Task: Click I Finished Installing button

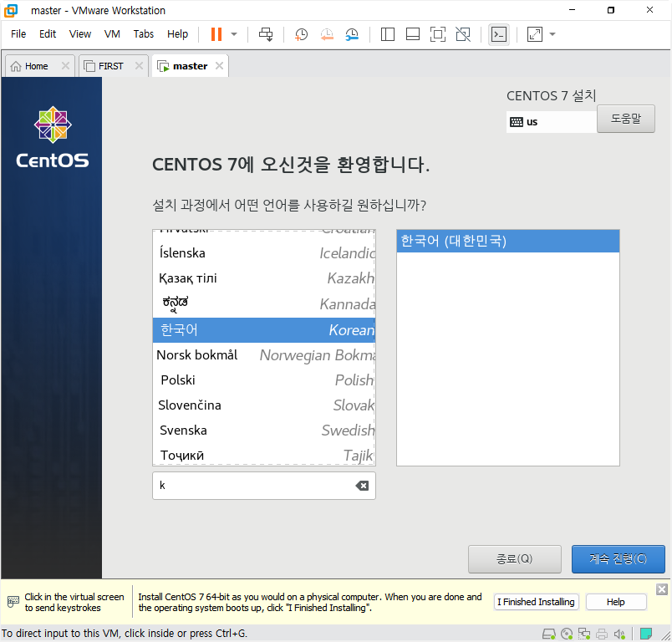Action: pos(536,602)
